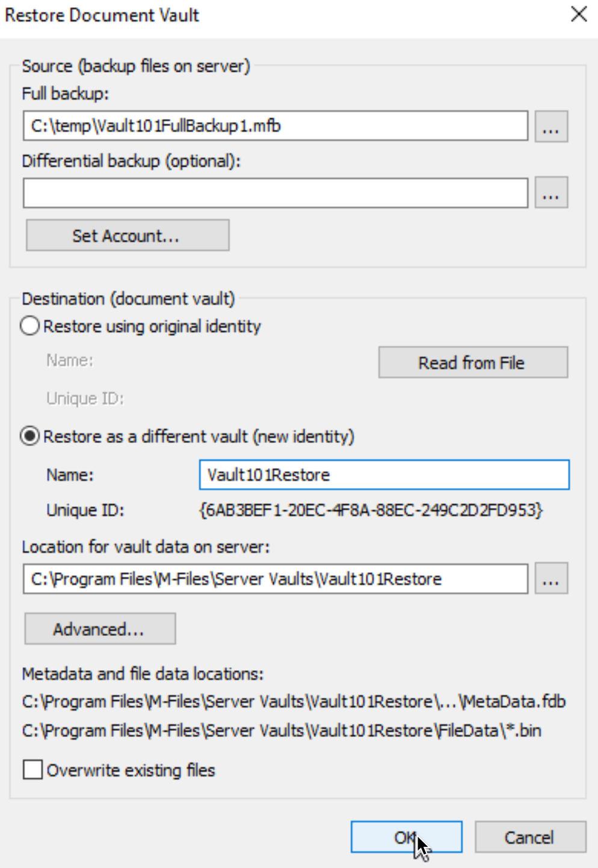Image resolution: width=598 pixels, height=868 pixels.
Task: Open browse dialog for vault data location
Action: pyautogui.click(x=551, y=578)
